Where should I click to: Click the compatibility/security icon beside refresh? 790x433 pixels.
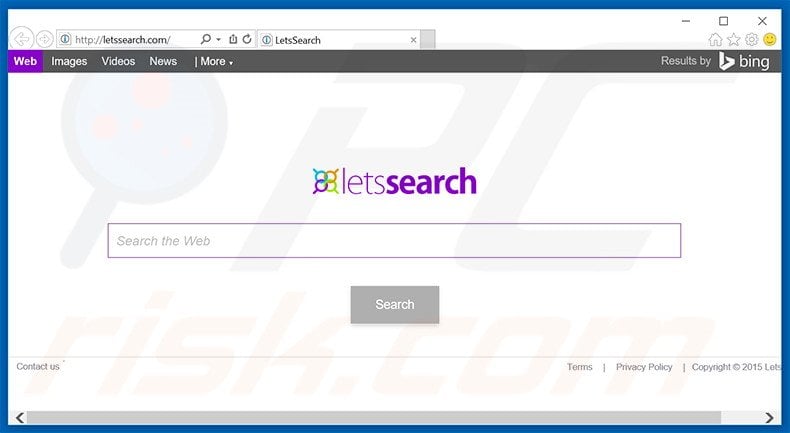233,39
